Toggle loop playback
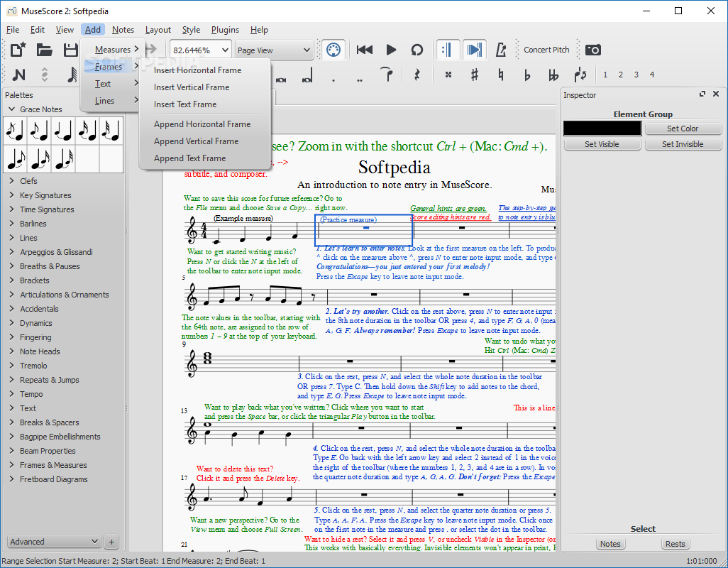 (x=417, y=50)
